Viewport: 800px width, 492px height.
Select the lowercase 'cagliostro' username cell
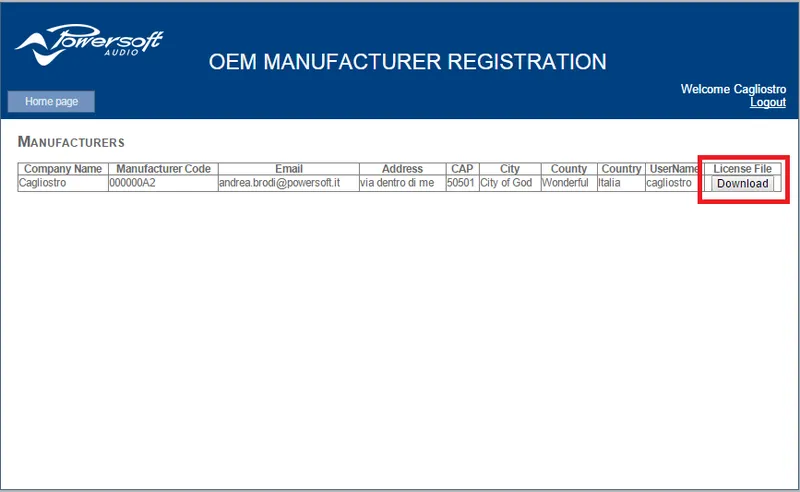click(674, 183)
